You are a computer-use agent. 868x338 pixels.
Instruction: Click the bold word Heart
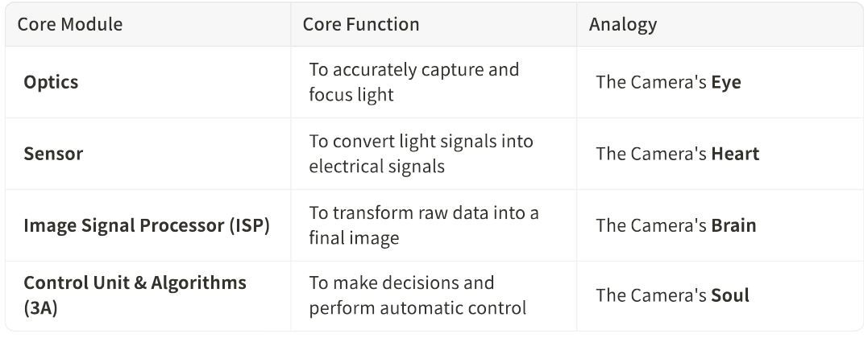pos(735,154)
